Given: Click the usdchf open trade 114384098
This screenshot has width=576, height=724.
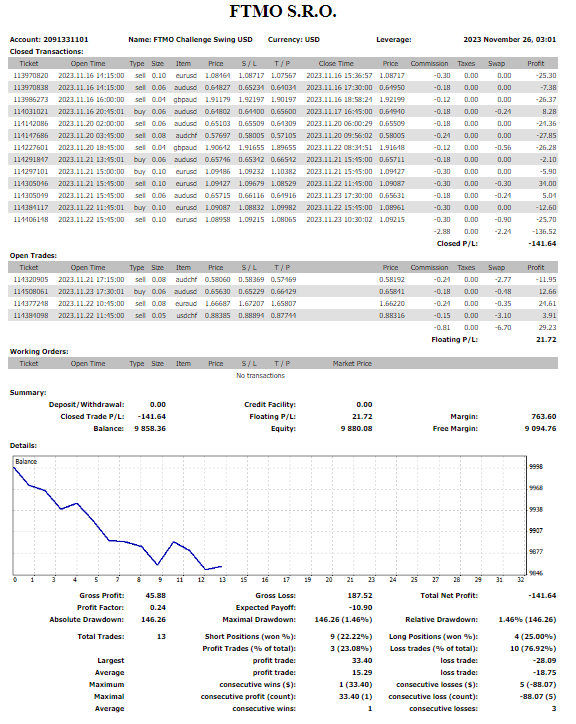Looking at the screenshot, I should pyautogui.click(x=283, y=316).
